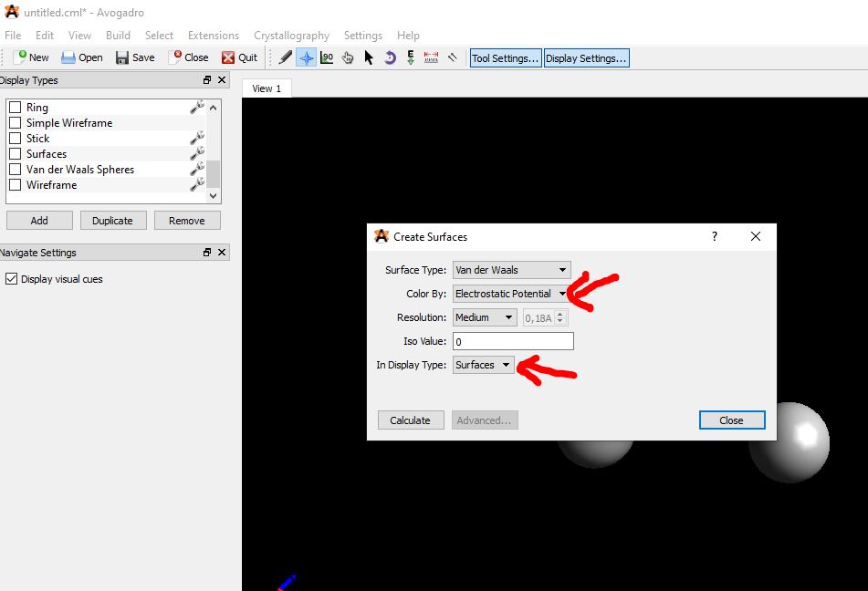Image resolution: width=868 pixels, height=591 pixels.
Task: Pick the Selection arrow tool
Action: coord(369,57)
